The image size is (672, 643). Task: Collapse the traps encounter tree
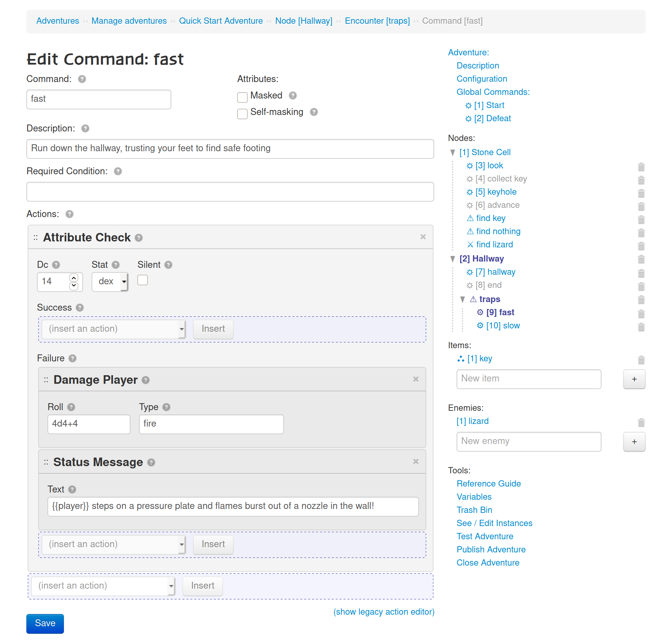(x=462, y=299)
